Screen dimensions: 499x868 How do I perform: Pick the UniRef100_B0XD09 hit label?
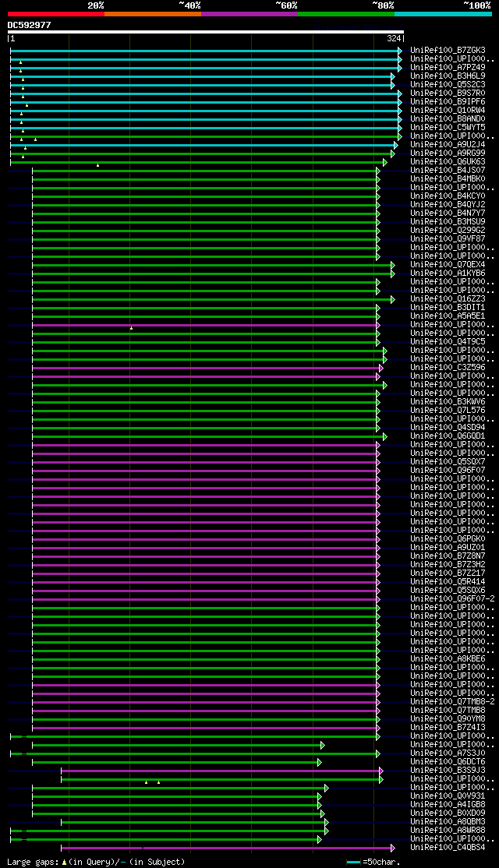pos(448,813)
